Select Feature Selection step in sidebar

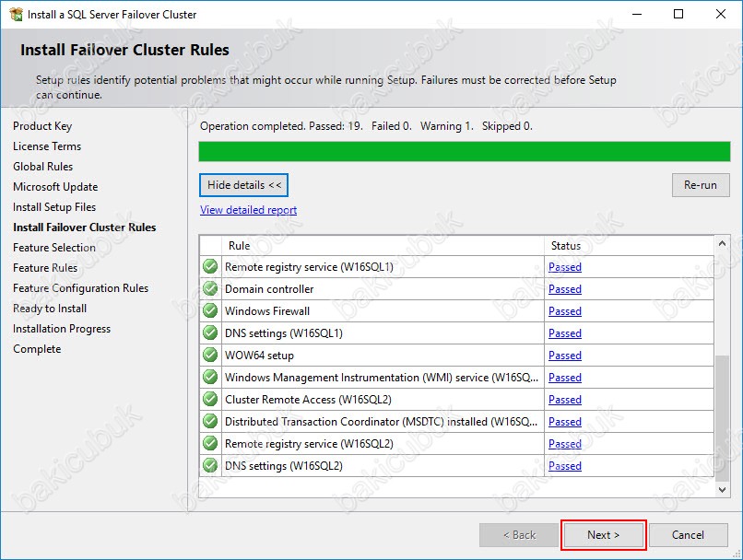click(x=54, y=248)
